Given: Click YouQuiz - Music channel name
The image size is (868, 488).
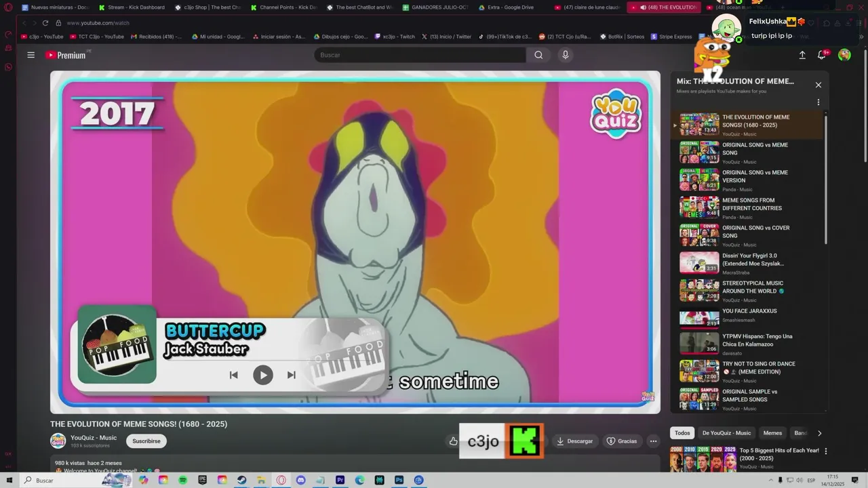Looking at the screenshot, I should [94, 438].
